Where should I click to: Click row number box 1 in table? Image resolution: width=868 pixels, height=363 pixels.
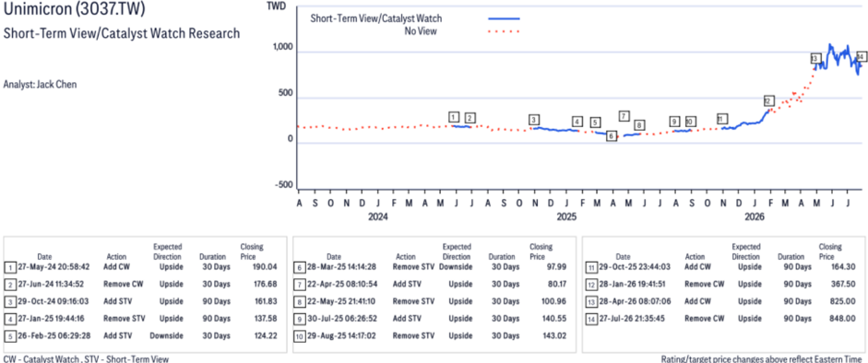(x=10, y=267)
